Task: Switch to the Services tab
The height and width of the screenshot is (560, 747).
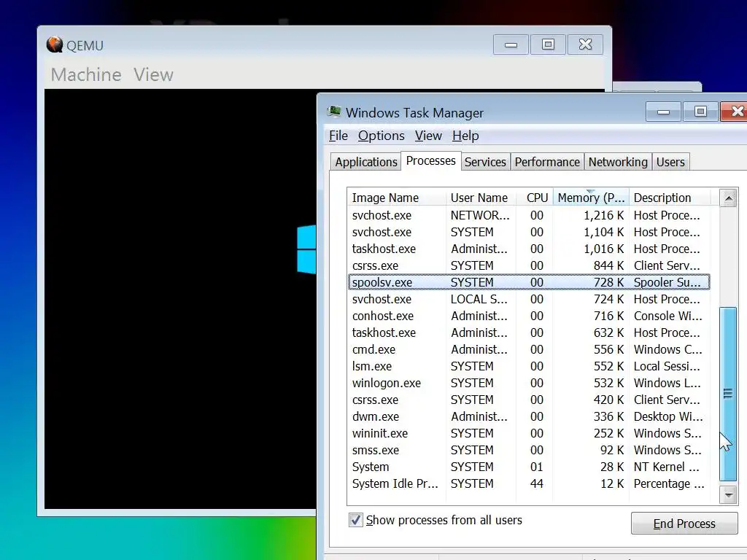Action: [485, 162]
